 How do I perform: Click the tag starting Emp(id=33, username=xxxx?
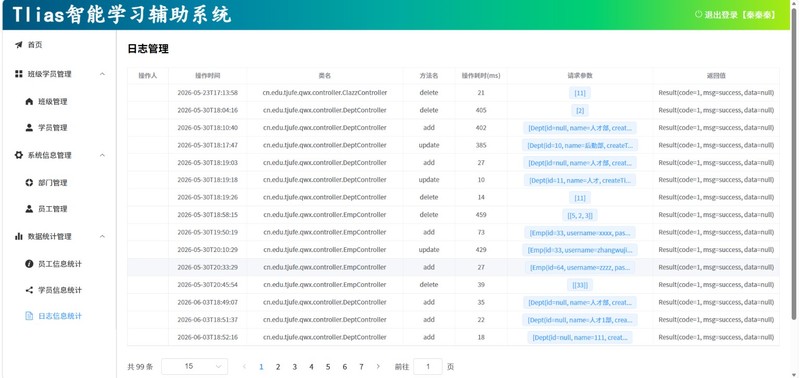pyautogui.click(x=580, y=233)
